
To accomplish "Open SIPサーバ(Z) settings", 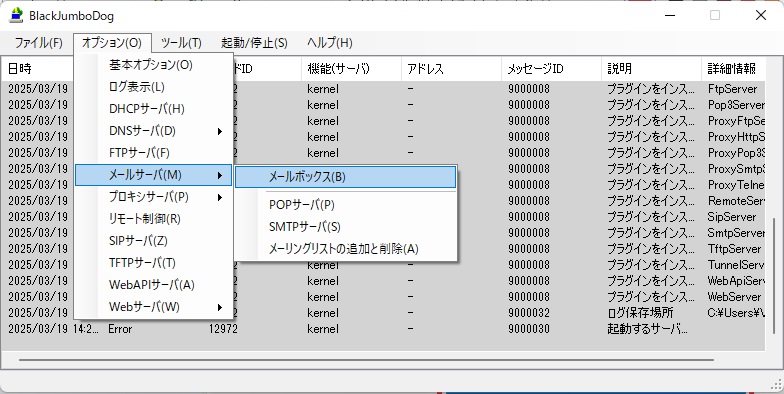I will coord(154,241).
